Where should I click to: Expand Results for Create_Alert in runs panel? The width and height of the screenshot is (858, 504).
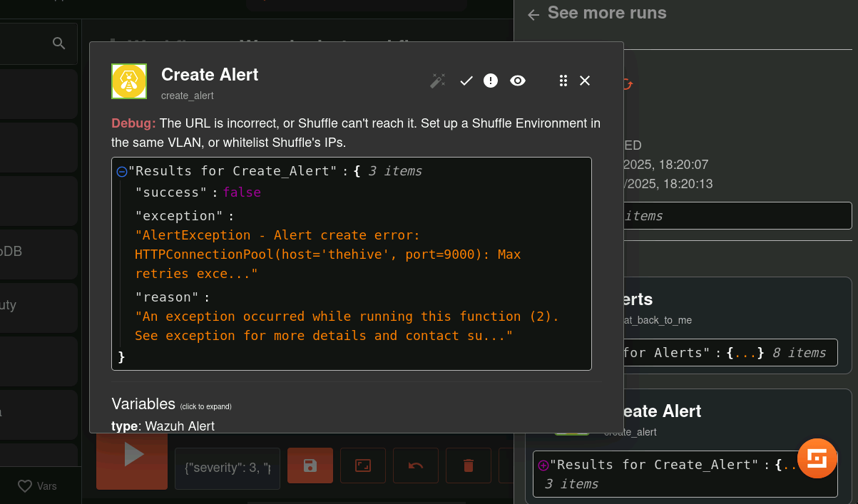coord(543,465)
